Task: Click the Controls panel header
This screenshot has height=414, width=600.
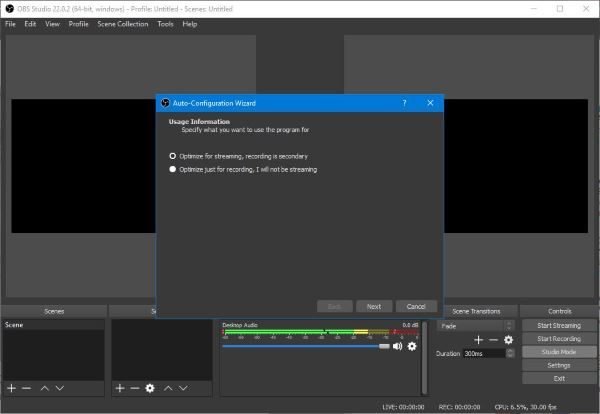Action: point(559,311)
